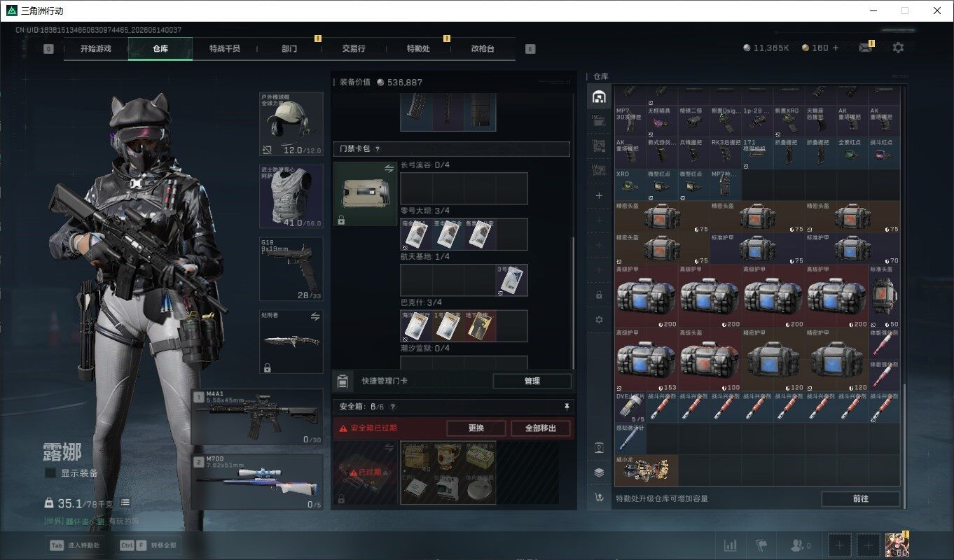Select the 标准护甲 kit with 70 durability

pos(852,248)
